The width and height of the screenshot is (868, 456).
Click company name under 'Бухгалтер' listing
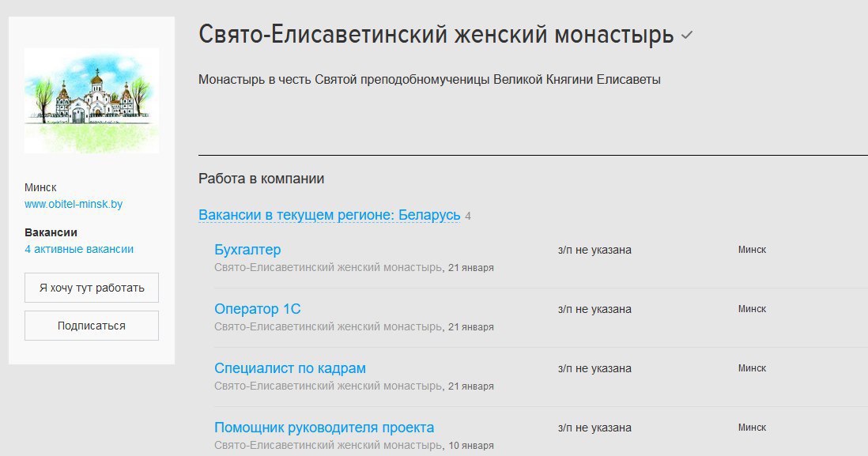coord(328,267)
